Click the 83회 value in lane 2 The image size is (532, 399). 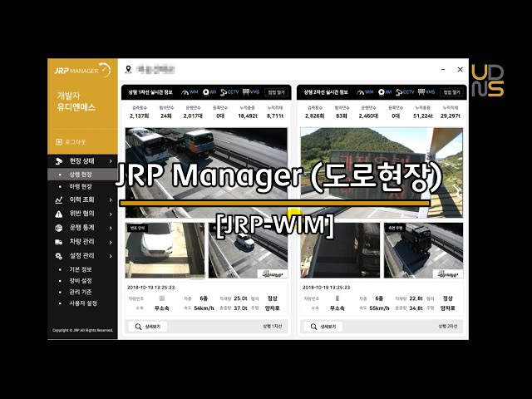click(x=342, y=116)
